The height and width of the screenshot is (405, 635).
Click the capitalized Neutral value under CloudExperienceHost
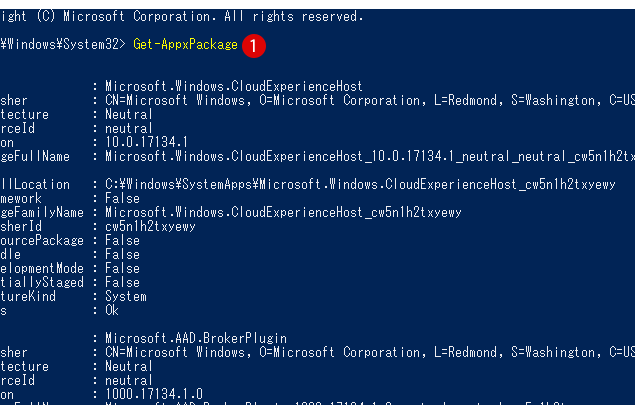128,114
